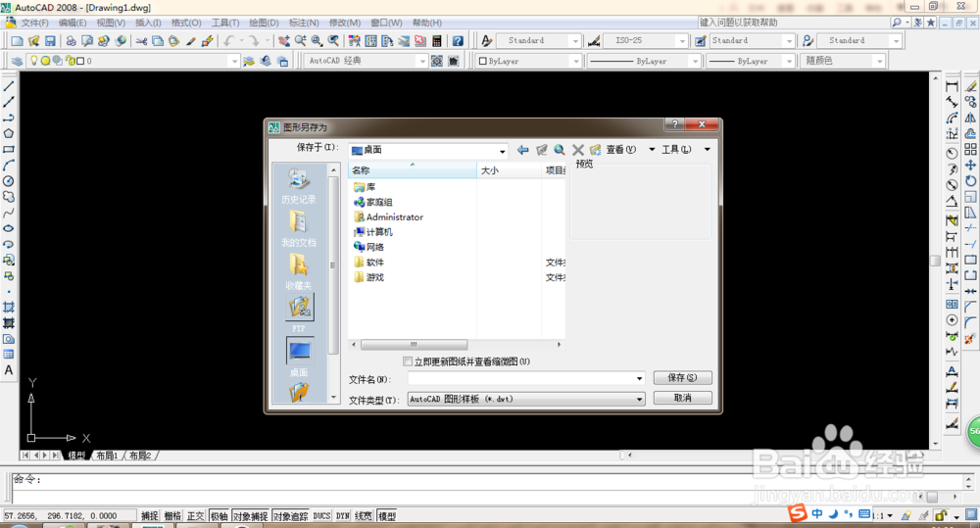Click the 取消 cancel button
980x528 pixels.
pyautogui.click(x=682, y=398)
